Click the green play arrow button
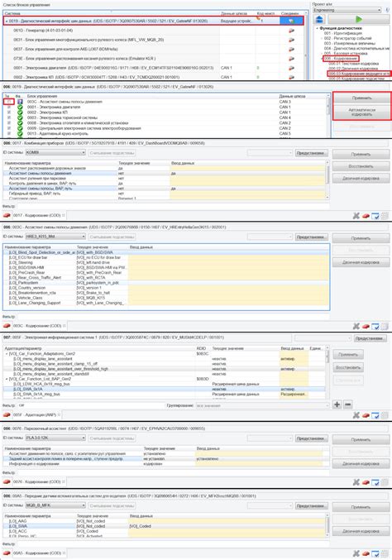The height and width of the screenshot is (560, 392). point(359,19)
